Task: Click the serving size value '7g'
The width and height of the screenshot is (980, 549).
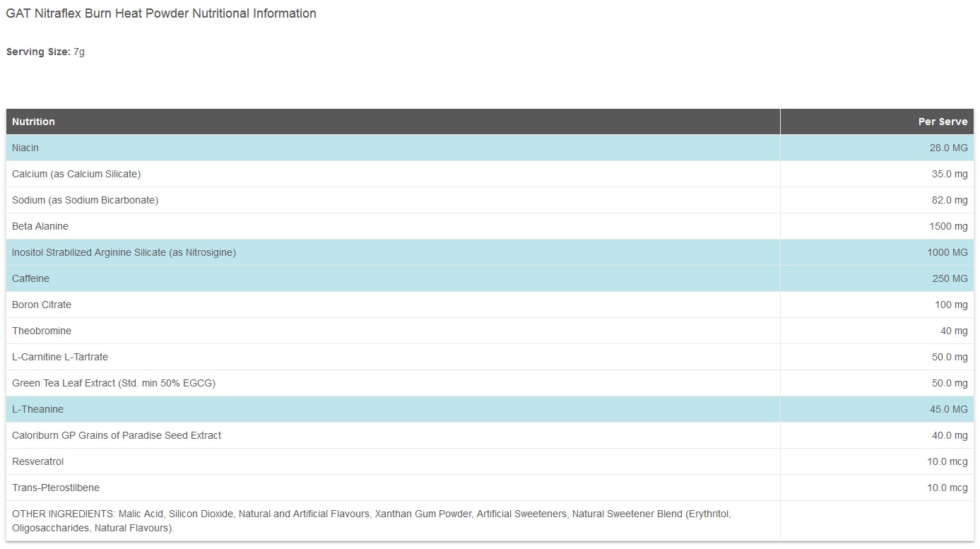Action: click(x=79, y=52)
